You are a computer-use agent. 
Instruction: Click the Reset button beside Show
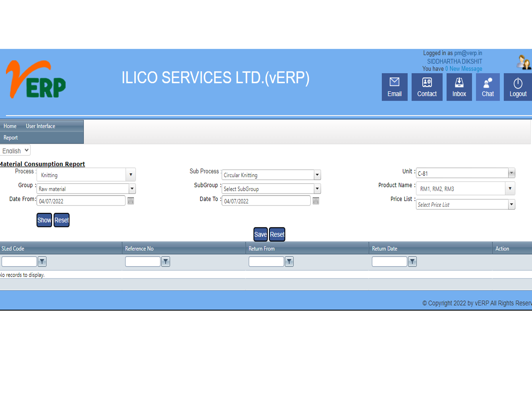62,220
